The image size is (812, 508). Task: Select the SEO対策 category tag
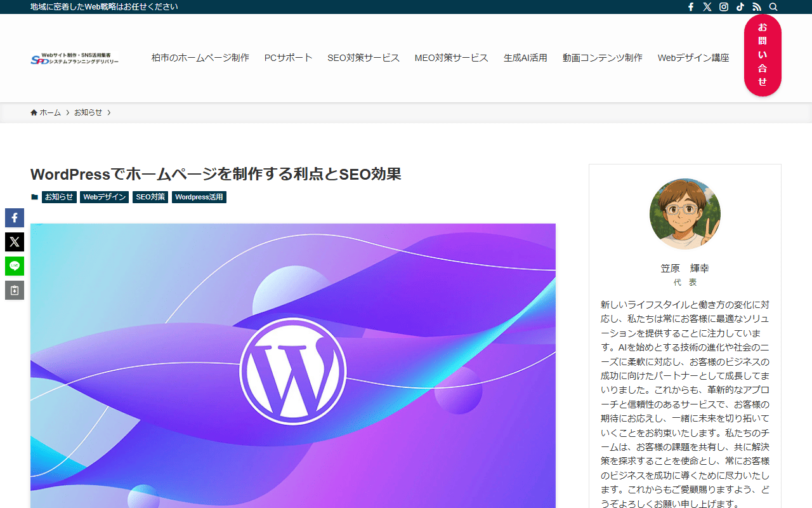pyautogui.click(x=150, y=197)
